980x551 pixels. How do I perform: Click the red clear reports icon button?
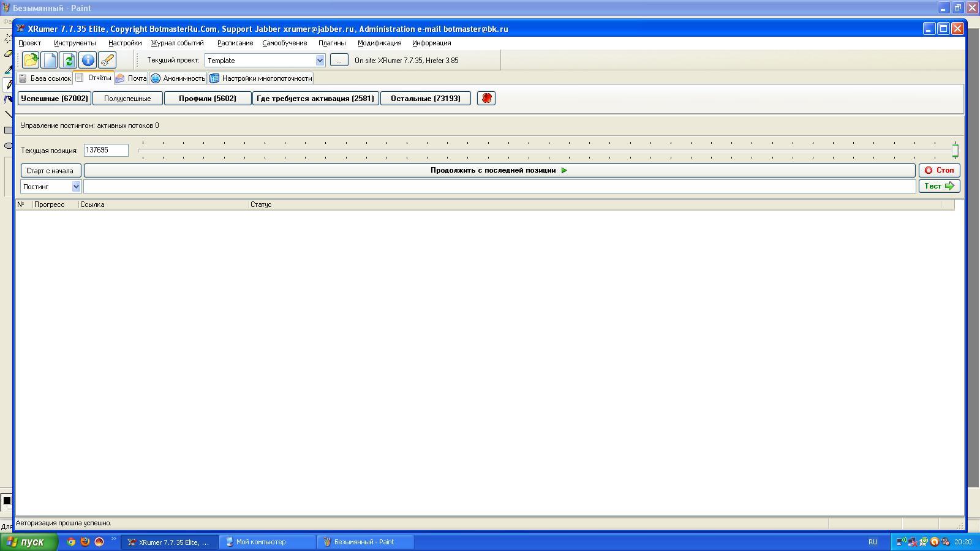pyautogui.click(x=486, y=98)
